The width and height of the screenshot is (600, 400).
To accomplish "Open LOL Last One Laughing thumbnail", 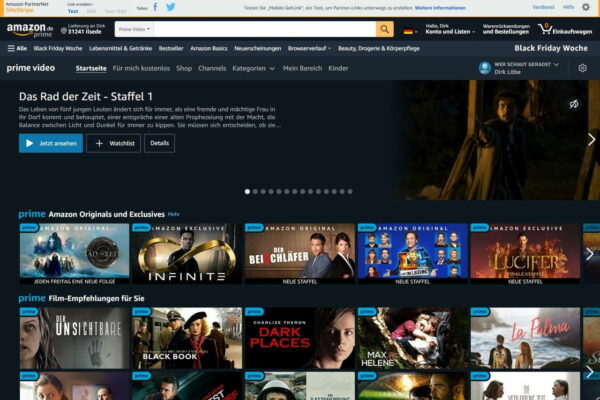I will coord(412,254).
